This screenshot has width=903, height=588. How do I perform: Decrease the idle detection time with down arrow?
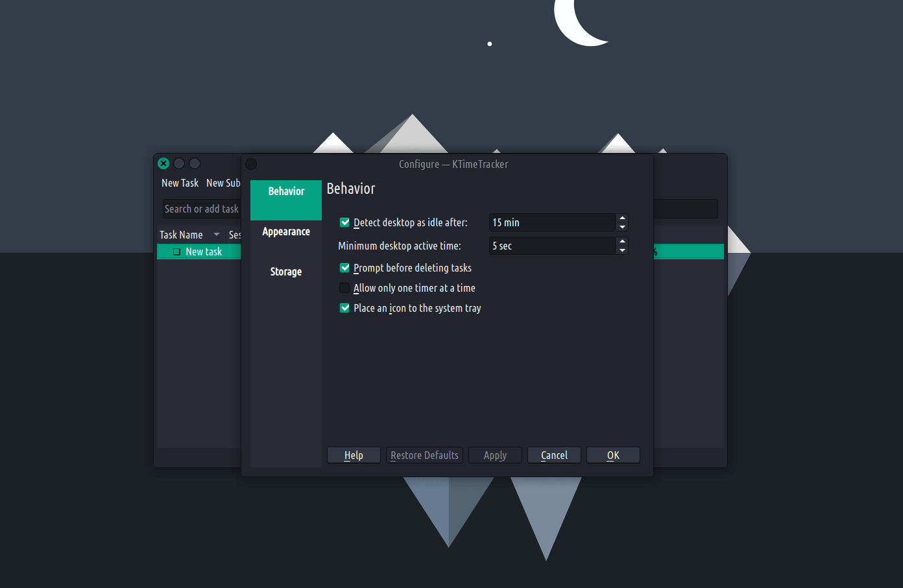pyautogui.click(x=622, y=227)
